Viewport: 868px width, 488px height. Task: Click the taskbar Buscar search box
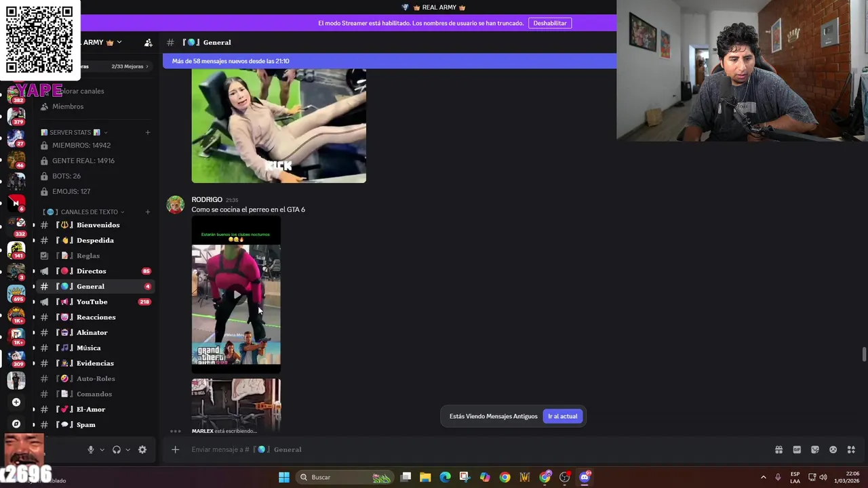coord(346,477)
